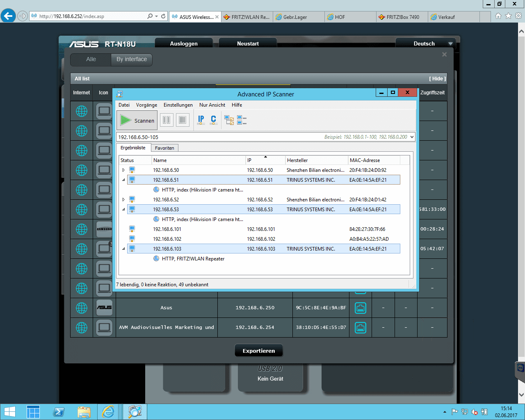Click the Samsung device icon in client list
This screenshot has width=525, height=420.
pyautogui.click(x=104, y=229)
